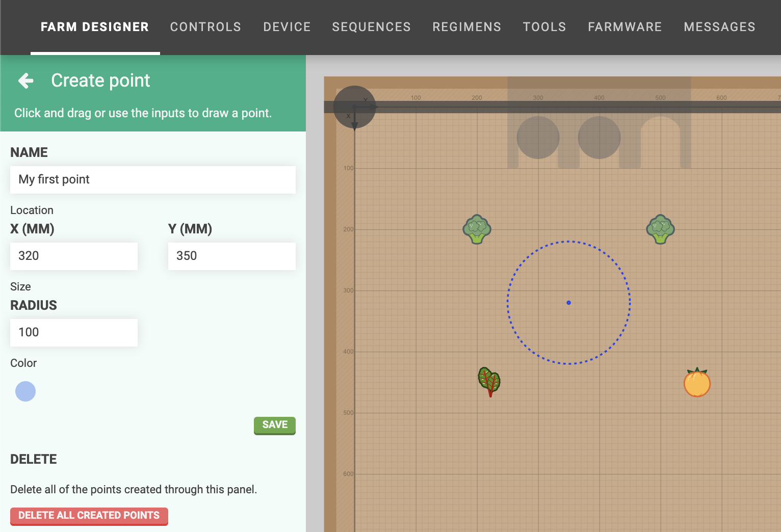The image size is (781, 532).
Task: Focus the Name field "My first point"
Action: (x=153, y=179)
